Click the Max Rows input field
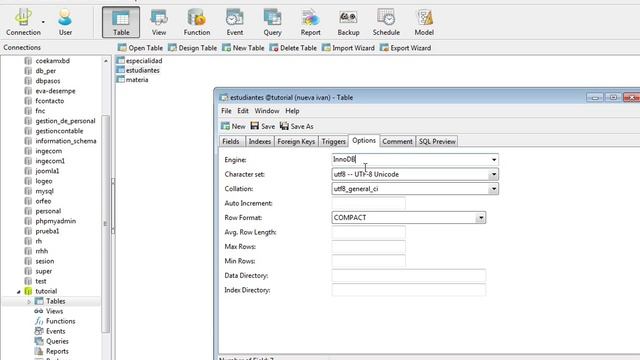This screenshot has width=640, height=360. pos(369,247)
